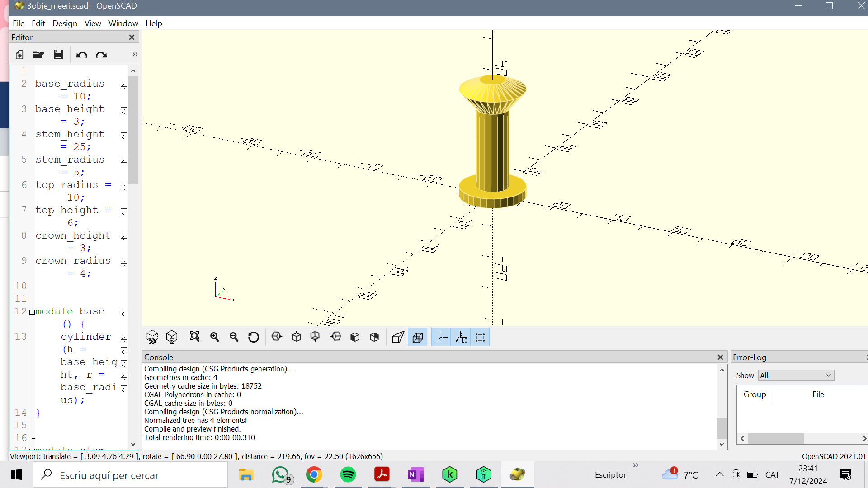Toggle Show Axes in viewport
Viewport: 868px width, 488px height.
[x=441, y=337]
